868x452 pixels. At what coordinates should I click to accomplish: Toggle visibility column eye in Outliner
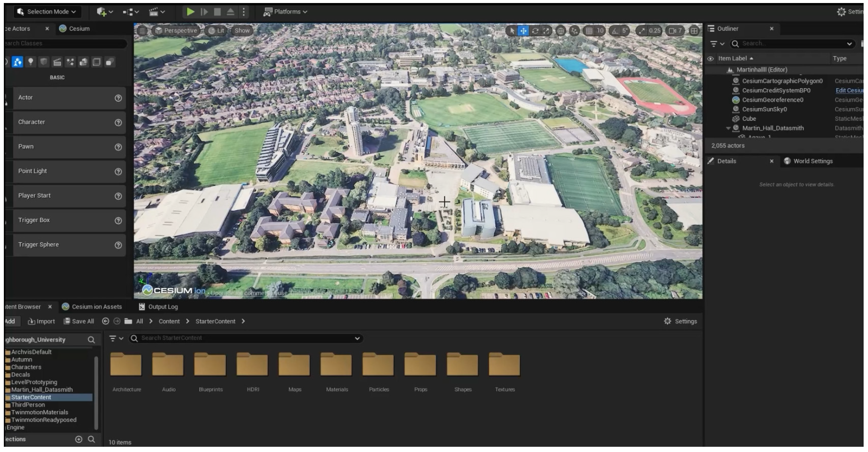[x=710, y=59]
